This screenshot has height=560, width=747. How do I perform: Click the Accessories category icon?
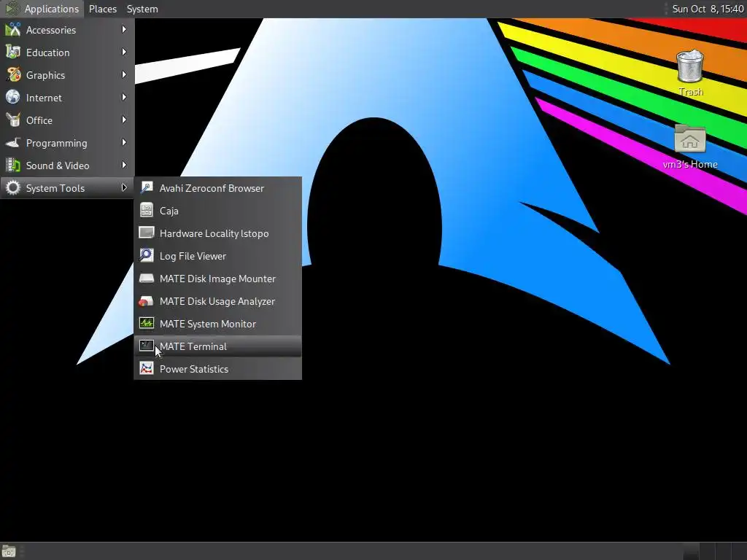point(13,30)
